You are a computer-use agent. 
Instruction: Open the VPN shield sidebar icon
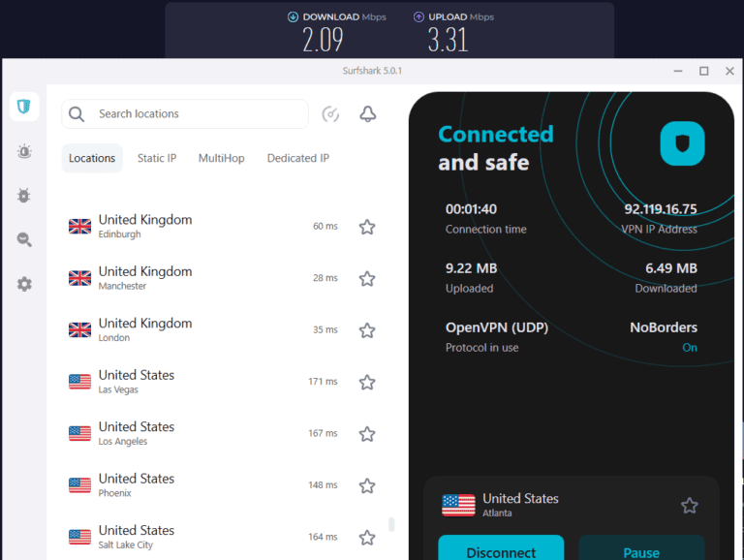point(24,107)
